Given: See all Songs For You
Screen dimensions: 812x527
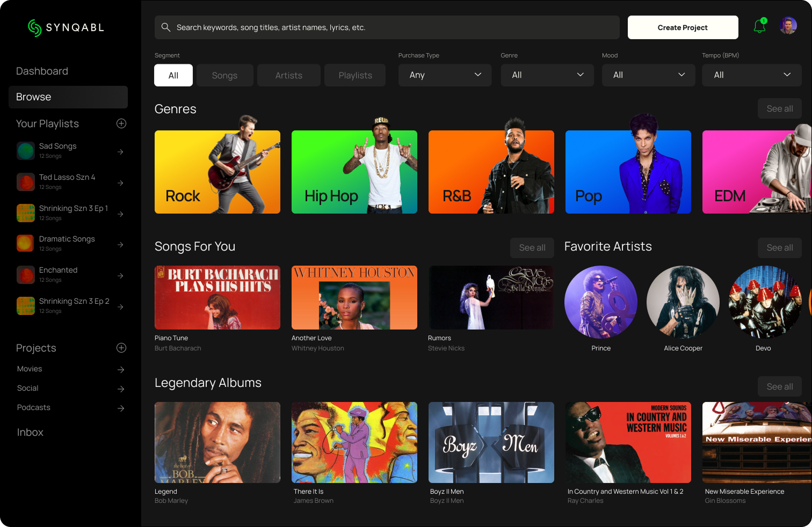Looking at the screenshot, I should tap(532, 247).
